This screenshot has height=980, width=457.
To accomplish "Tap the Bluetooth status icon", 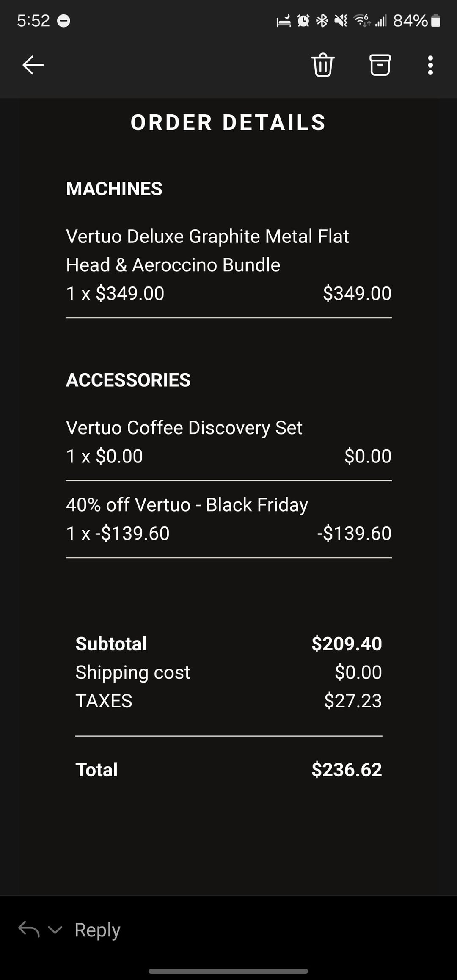I will [322, 21].
